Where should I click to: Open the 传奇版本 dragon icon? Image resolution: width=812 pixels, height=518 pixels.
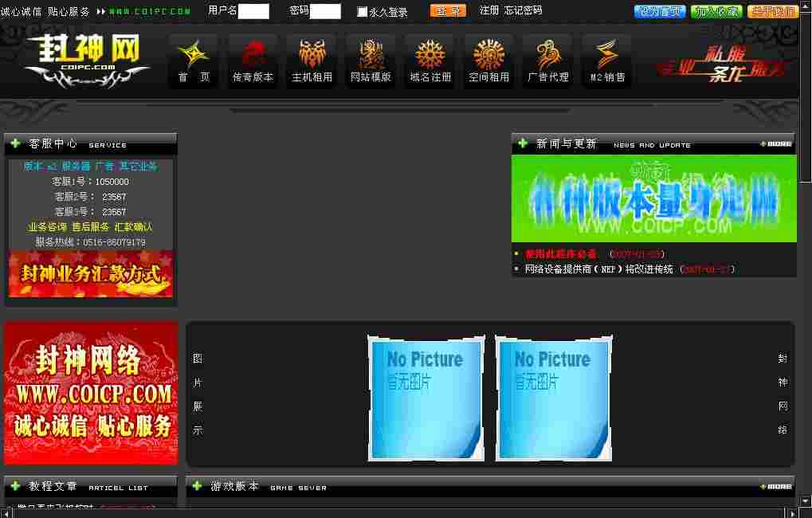tap(253, 54)
